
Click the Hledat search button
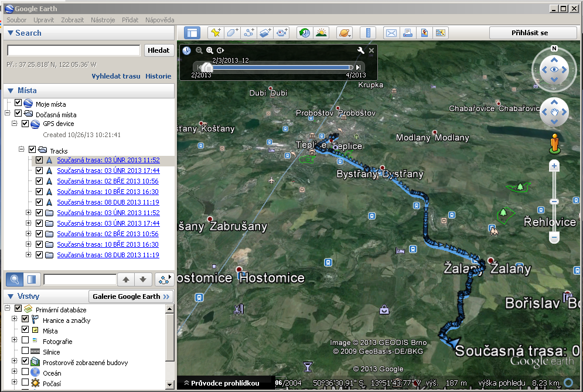pyautogui.click(x=159, y=50)
